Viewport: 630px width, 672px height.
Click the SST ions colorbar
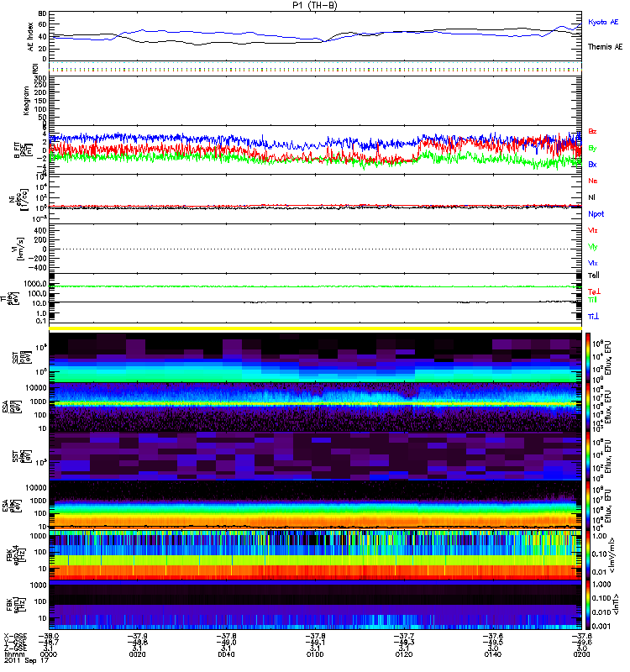(x=588, y=358)
